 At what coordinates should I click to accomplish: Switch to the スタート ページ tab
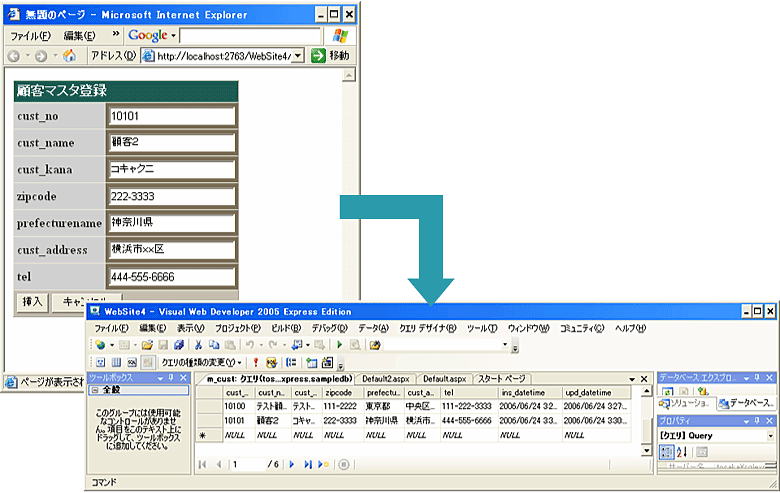501,379
